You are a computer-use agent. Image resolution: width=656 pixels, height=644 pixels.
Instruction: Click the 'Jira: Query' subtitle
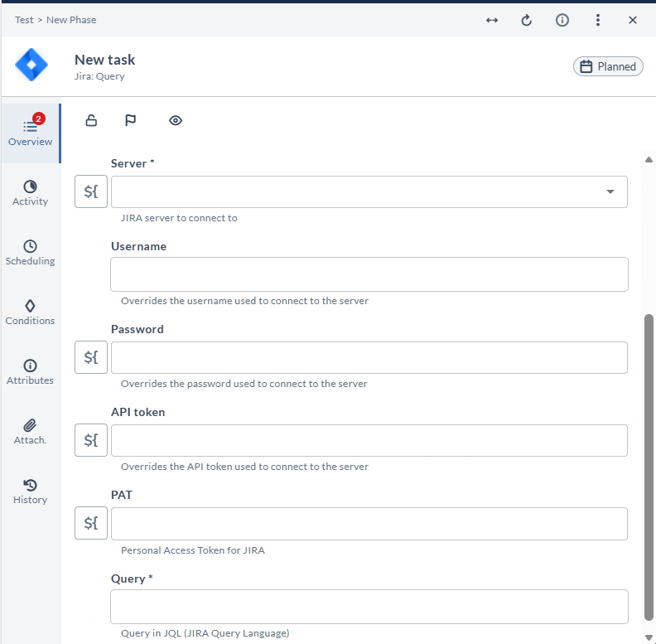coord(99,76)
